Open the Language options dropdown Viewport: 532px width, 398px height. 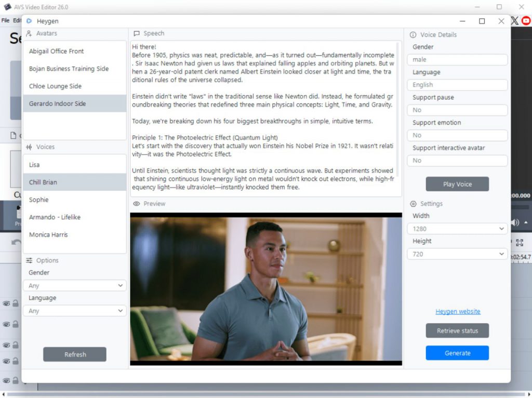click(x=75, y=311)
